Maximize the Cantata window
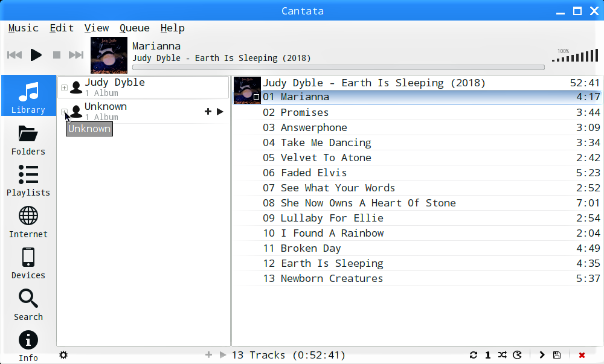 click(577, 11)
